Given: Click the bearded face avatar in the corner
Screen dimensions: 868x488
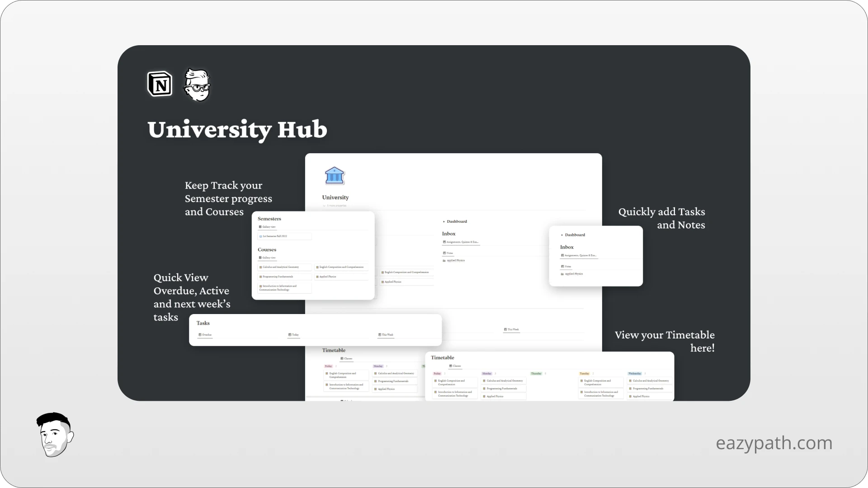Looking at the screenshot, I should pyautogui.click(x=55, y=434).
